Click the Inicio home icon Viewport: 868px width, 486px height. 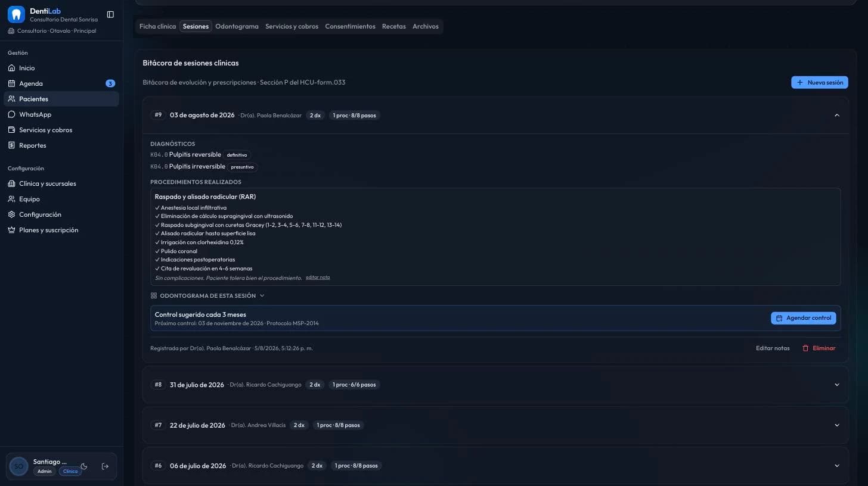11,68
